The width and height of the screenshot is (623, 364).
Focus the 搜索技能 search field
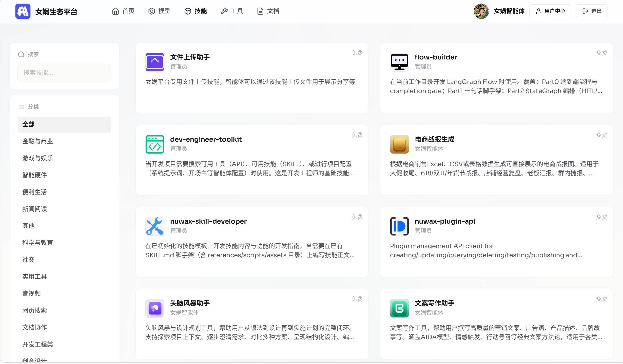pyautogui.click(x=64, y=73)
